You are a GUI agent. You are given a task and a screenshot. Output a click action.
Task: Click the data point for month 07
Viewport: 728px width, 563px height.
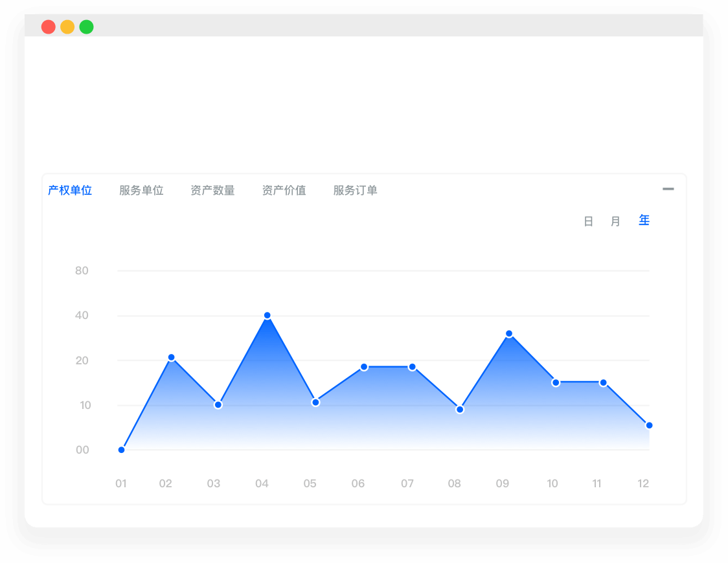click(413, 367)
